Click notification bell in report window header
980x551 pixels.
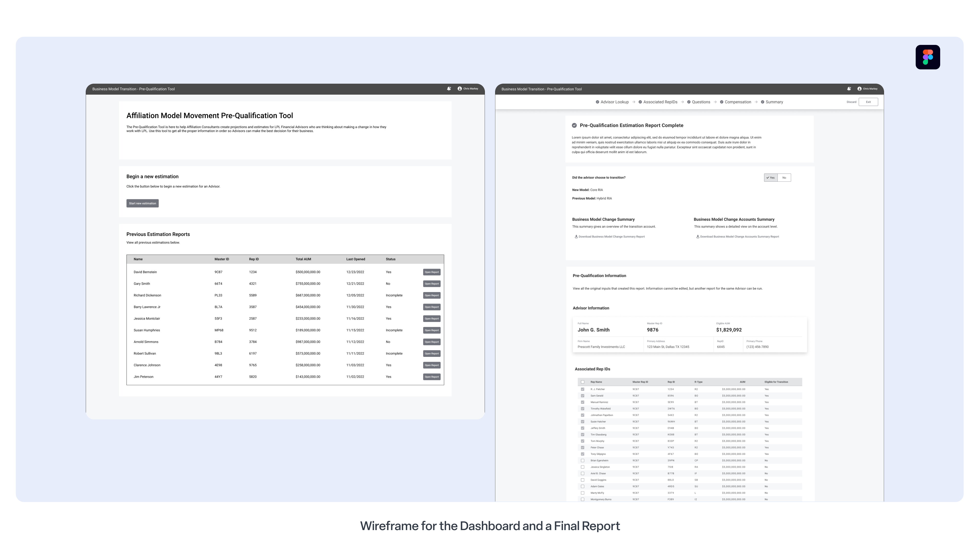pyautogui.click(x=849, y=89)
